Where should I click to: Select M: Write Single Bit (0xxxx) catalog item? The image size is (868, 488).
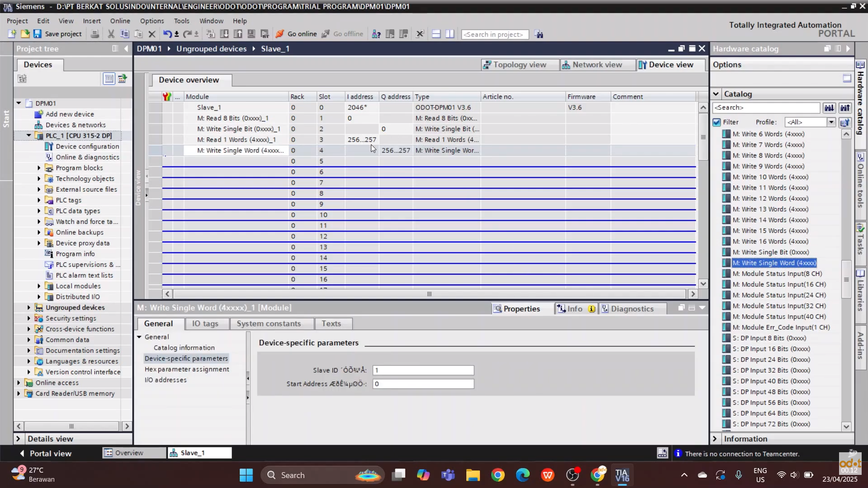771,252
